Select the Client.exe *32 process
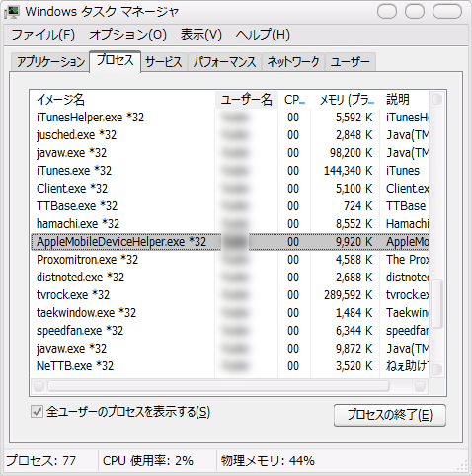Image resolution: width=472 pixels, height=476 pixels. (229, 189)
